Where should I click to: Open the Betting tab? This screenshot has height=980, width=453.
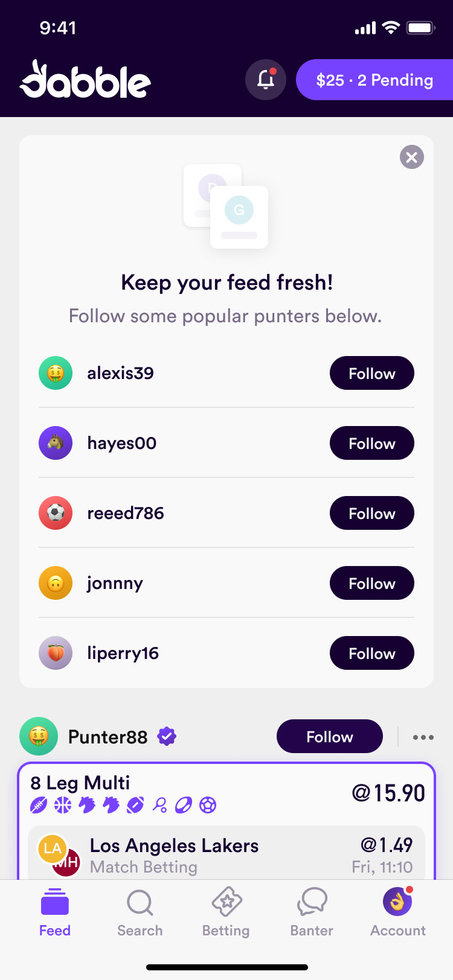coord(226,913)
